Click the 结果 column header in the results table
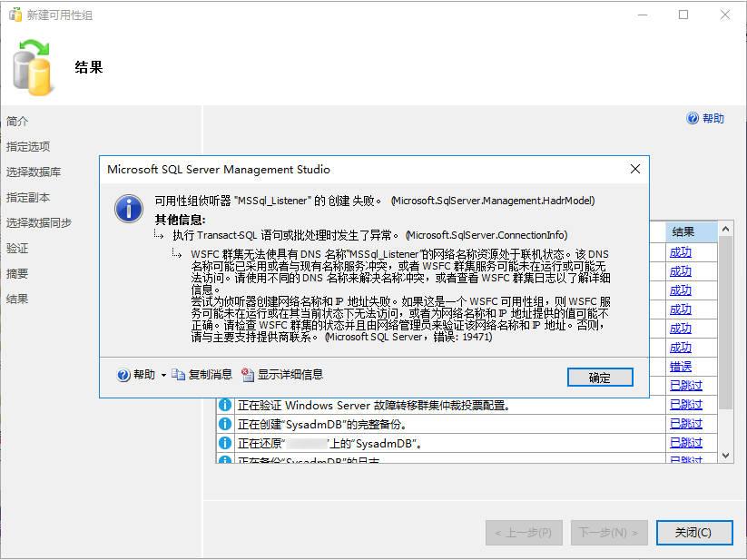Image resolution: width=747 pixels, height=560 pixels. [x=691, y=232]
